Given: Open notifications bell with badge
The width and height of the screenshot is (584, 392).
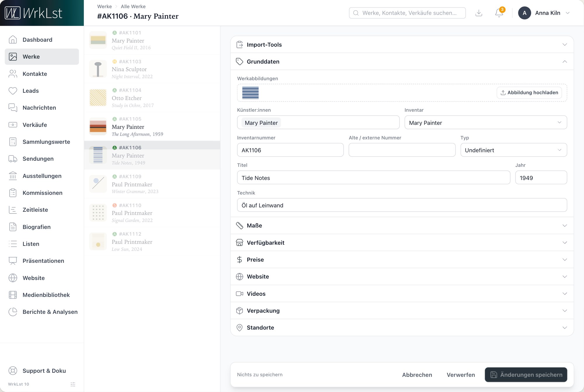Looking at the screenshot, I should (x=500, y=13).
